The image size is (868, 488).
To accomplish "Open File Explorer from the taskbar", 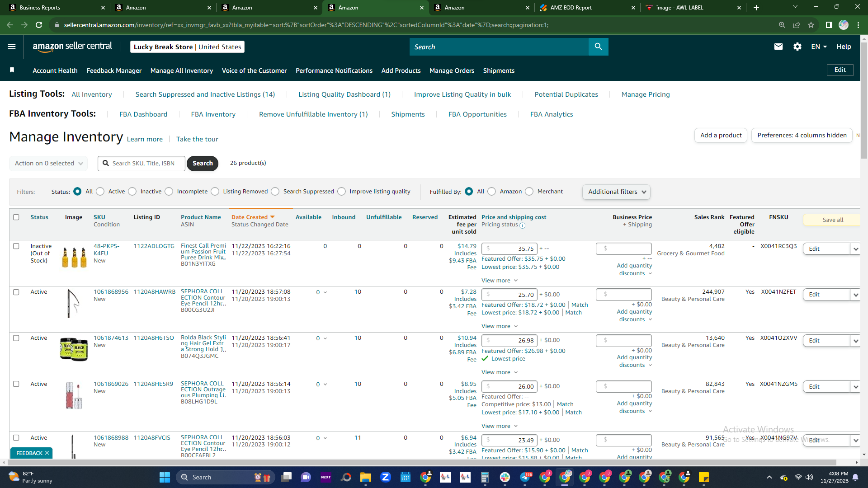I will point(365,477).
